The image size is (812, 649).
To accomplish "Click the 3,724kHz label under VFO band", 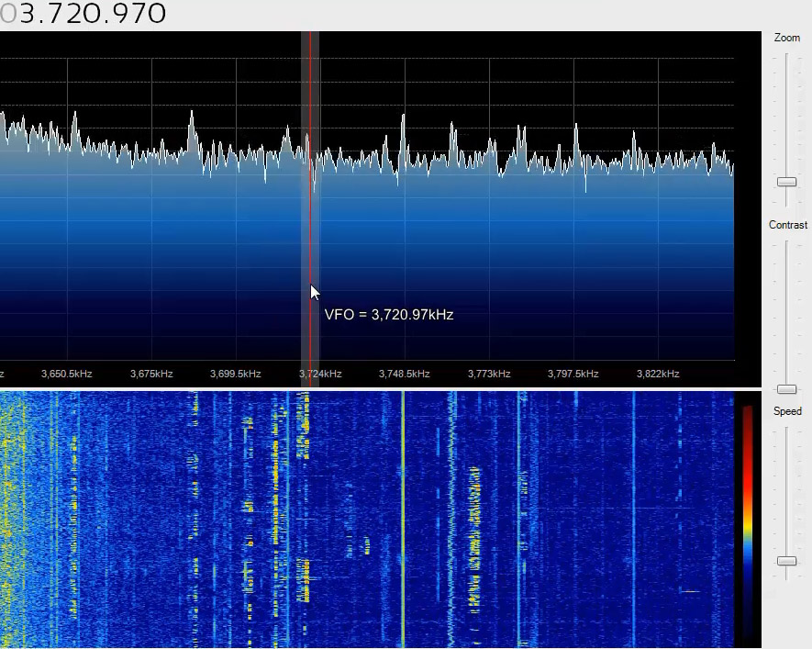I will click(320, 374).
